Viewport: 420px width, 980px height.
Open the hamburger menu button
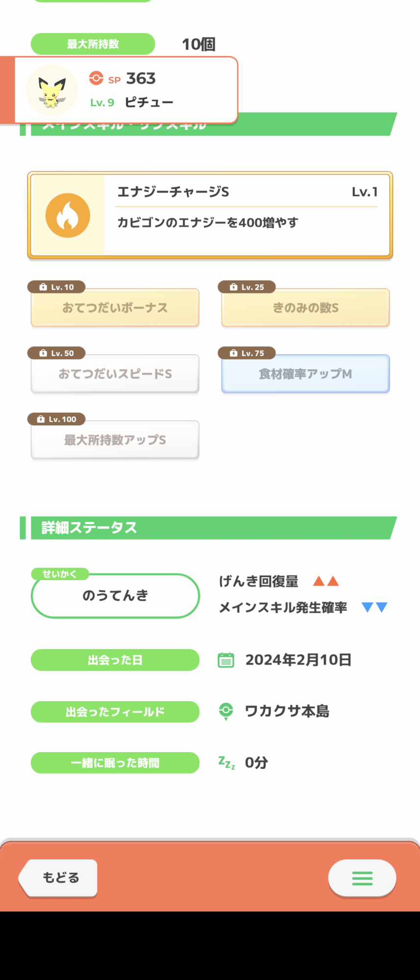(x=362, y=878)
